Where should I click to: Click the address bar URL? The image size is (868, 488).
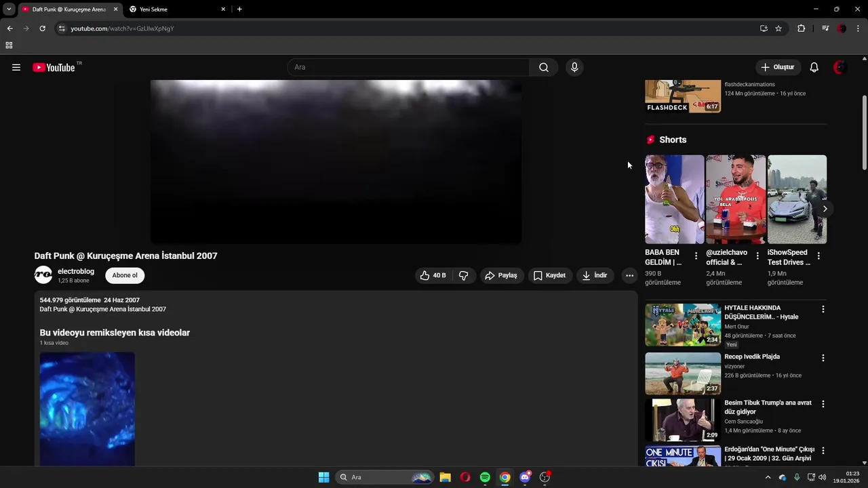point(122,28)
